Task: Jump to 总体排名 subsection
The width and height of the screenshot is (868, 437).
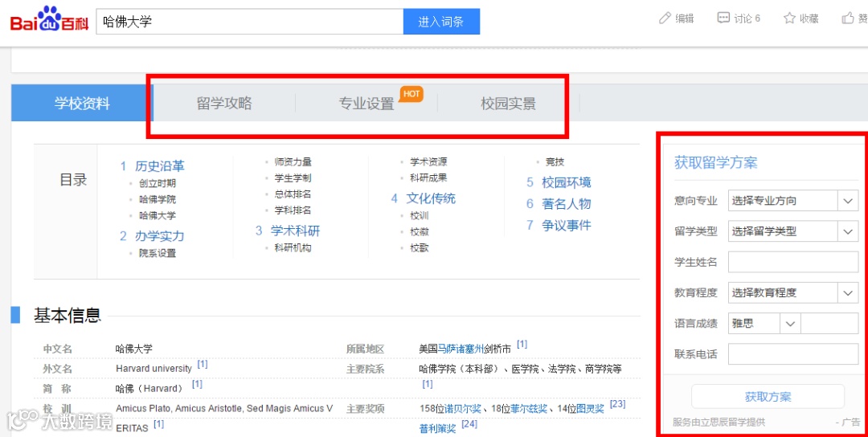Action: 293,194
